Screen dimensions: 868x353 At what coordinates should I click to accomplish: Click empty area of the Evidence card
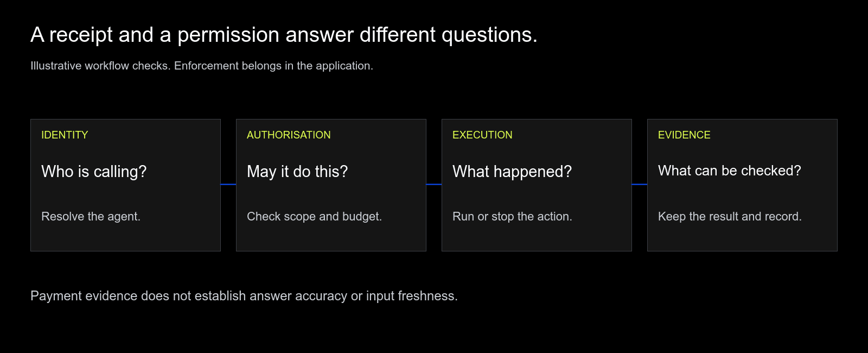click(x=803, y=237)
